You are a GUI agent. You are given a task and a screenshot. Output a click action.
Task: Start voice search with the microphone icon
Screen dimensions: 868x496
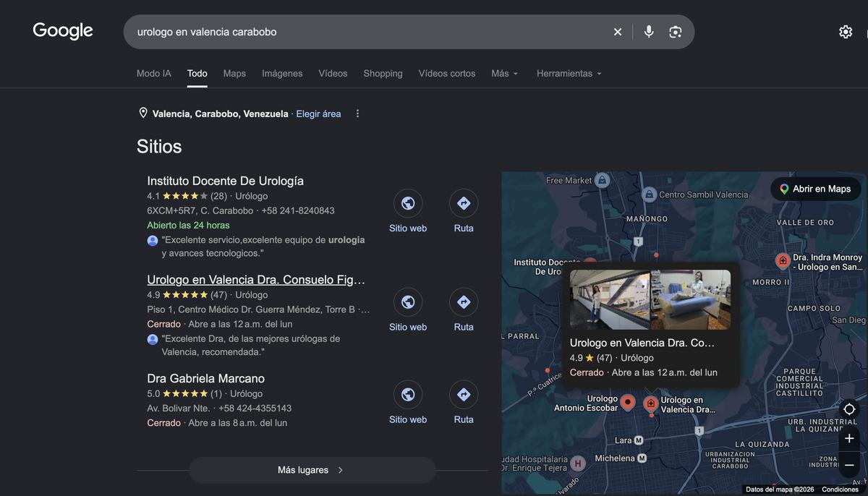649,32
